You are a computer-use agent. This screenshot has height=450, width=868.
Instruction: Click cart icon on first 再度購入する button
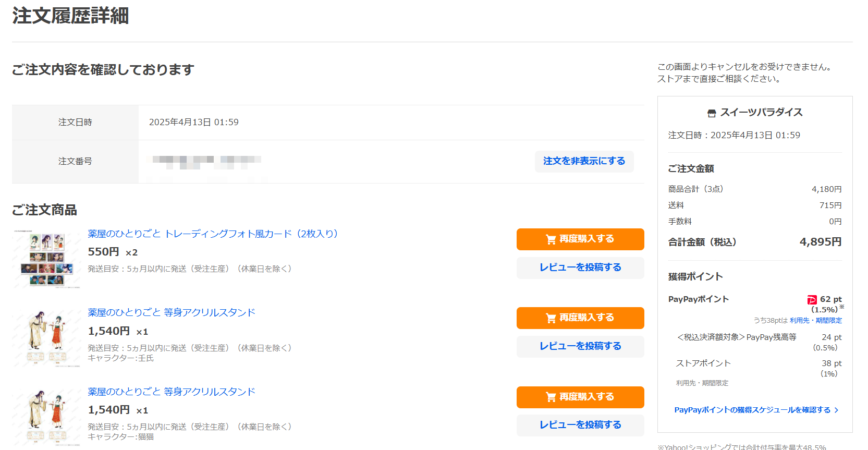pos(551,239)
